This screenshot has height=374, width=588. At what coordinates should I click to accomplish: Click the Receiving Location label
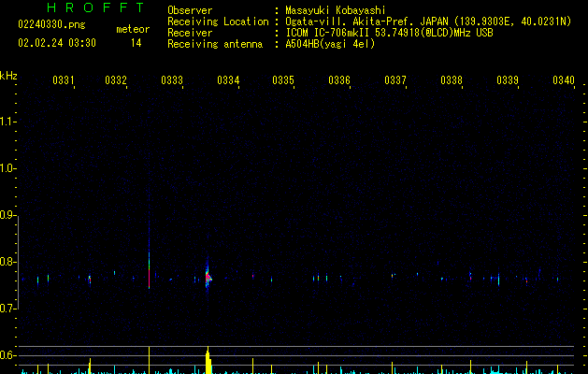(x=218, y=22)
